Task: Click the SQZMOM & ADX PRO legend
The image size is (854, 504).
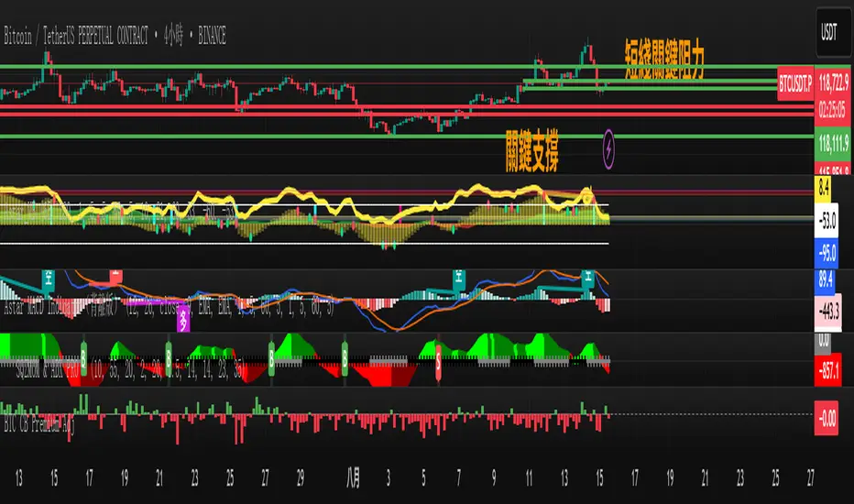Action: [128, 370]
